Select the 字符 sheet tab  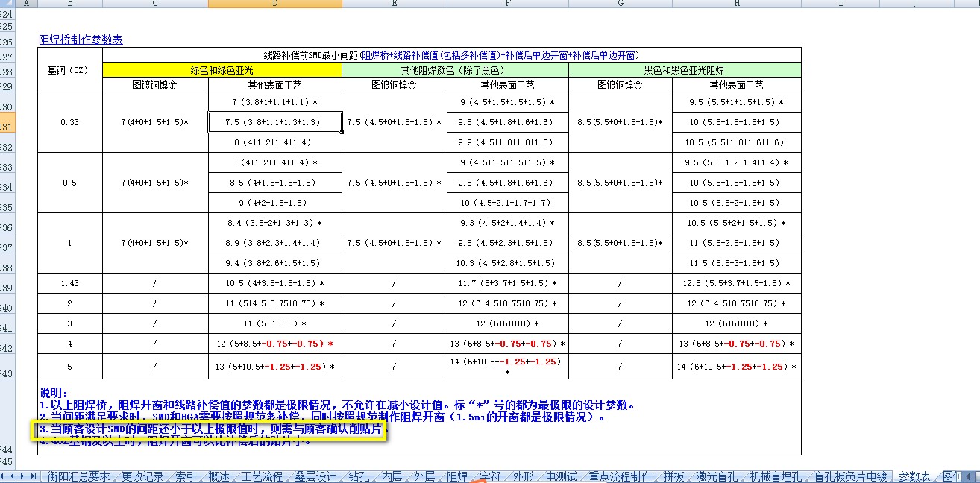pos(490,476)
